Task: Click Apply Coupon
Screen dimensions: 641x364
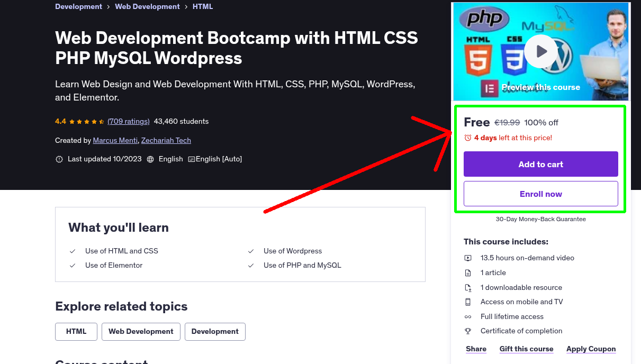Action: point(591,349)
